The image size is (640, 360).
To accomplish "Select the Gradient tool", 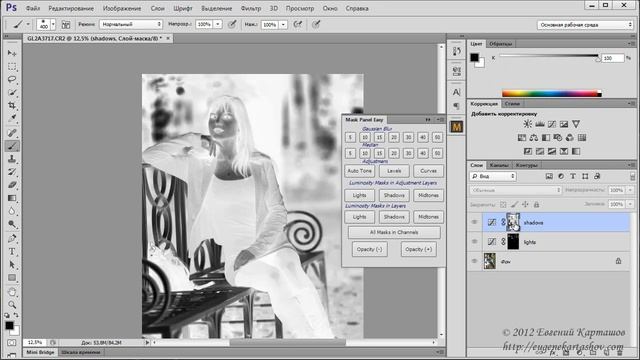I will [x=12, y=198].
